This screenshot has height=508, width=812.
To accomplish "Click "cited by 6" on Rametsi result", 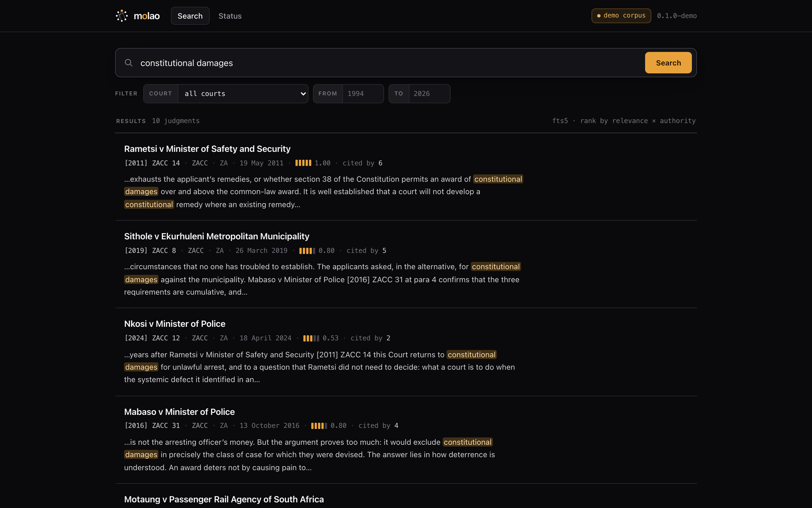I will coord(362,163).
